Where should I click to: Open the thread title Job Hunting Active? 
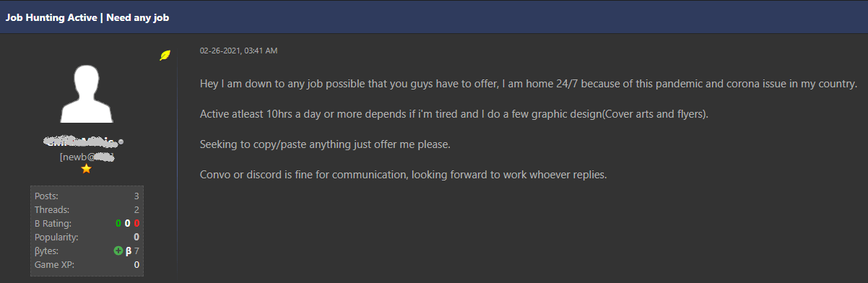coord(87,17)
